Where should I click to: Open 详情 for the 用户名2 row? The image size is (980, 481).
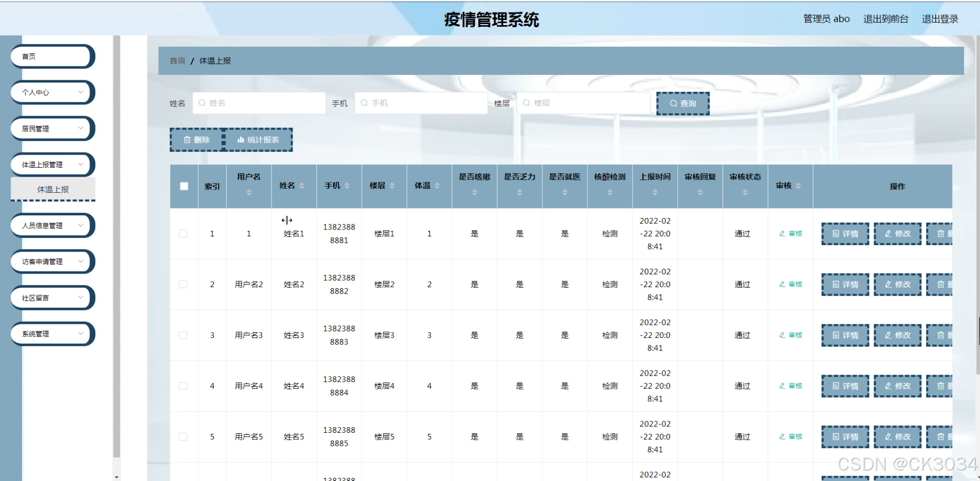845,285
